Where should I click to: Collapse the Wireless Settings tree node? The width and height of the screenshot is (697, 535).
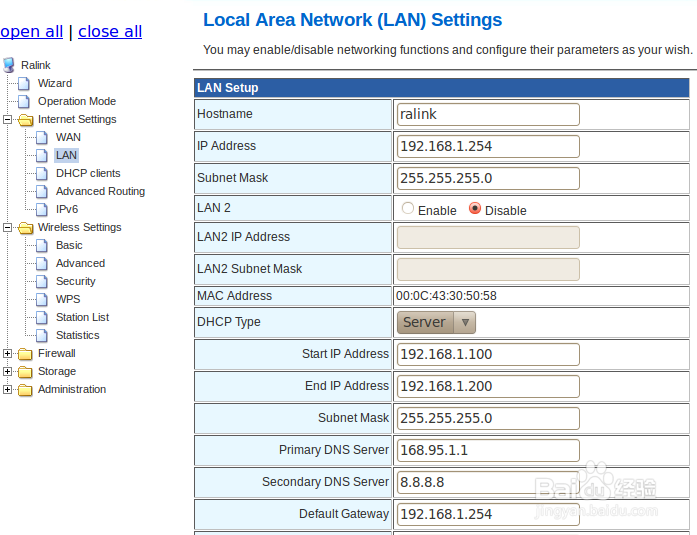point(7,227)
